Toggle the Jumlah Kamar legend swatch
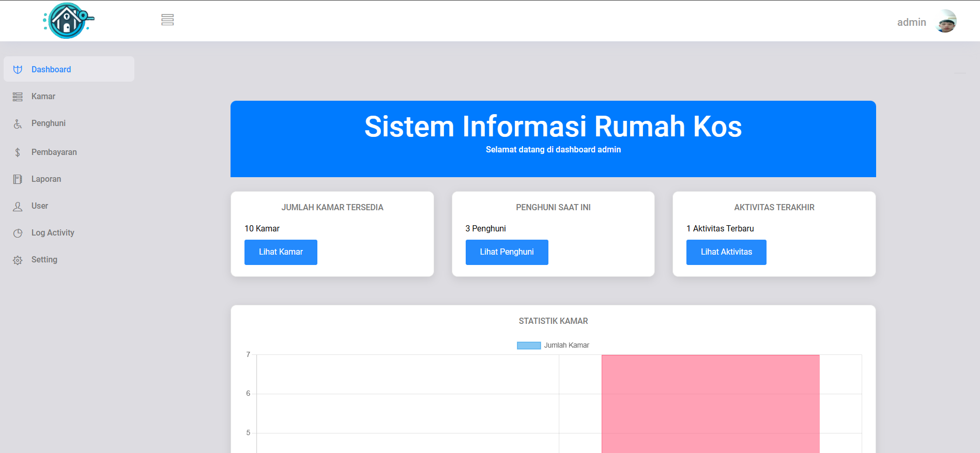This screenshot has height=453, width=980. click(x=528, y=346)
